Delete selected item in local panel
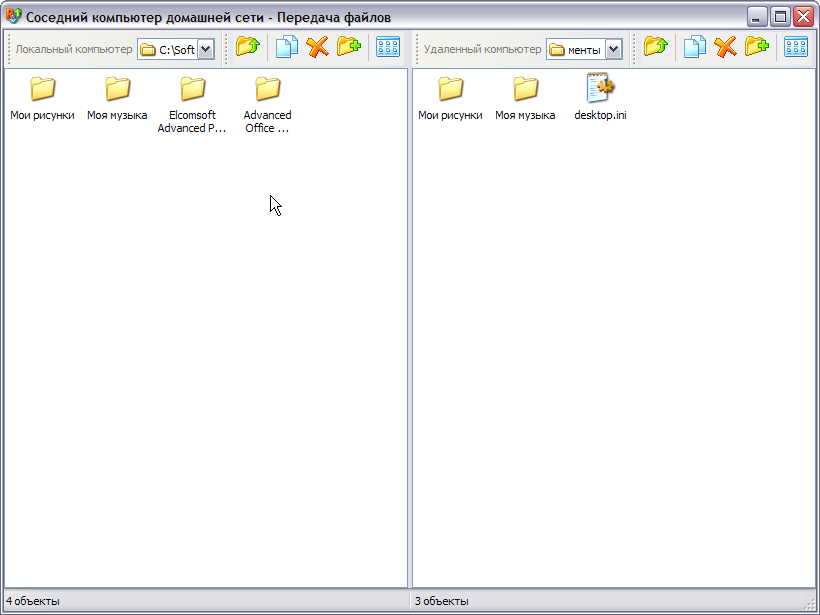This screenshot has width=820, height=615. (317, 47)
